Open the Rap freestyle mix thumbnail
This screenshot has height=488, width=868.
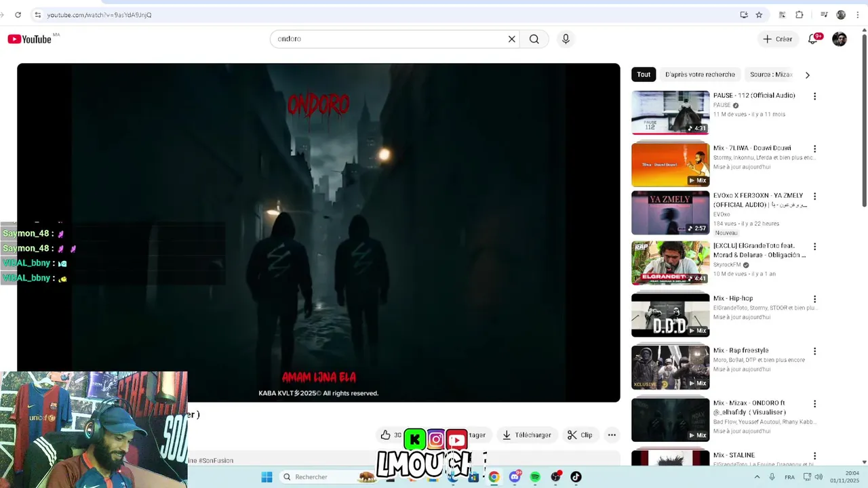click(670, 367)
